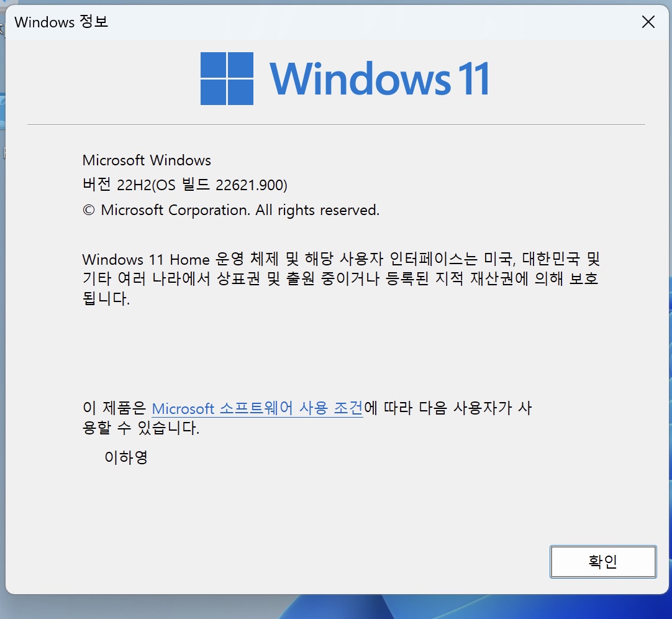Click the Windows 11 logo icon

pos(227,78)
